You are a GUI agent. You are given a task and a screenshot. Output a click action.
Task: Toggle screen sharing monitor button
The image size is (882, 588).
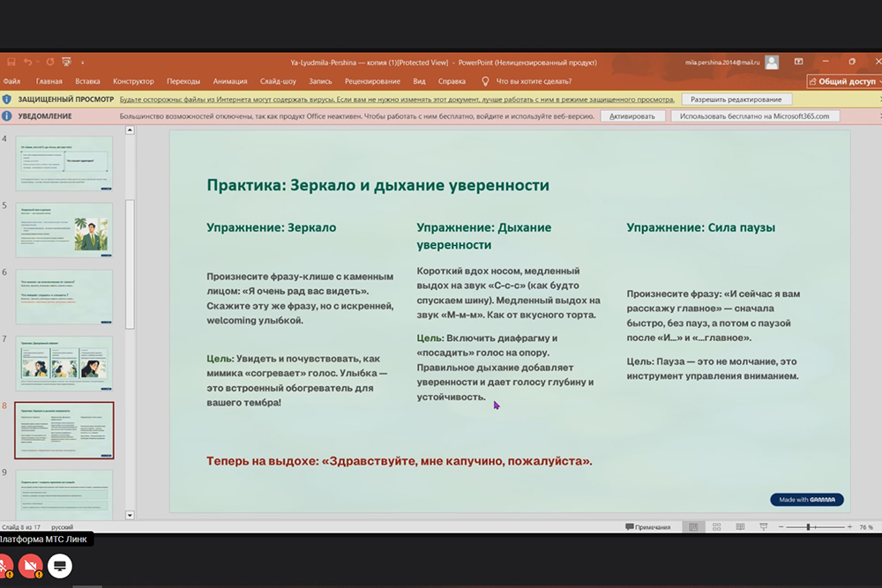click(60, 564)
